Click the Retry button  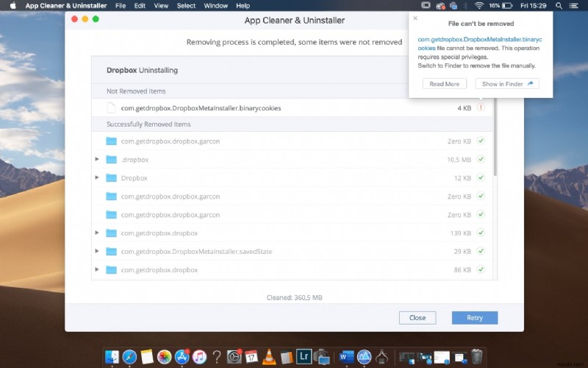[x=475, y=318]
